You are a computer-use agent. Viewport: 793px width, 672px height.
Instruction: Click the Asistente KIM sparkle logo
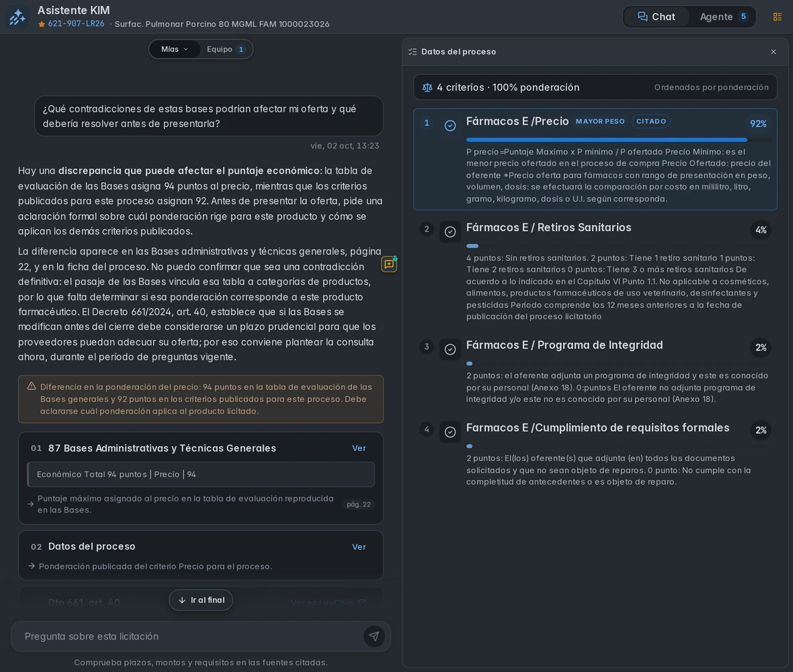pyautogui.click(x=17, y=17)
